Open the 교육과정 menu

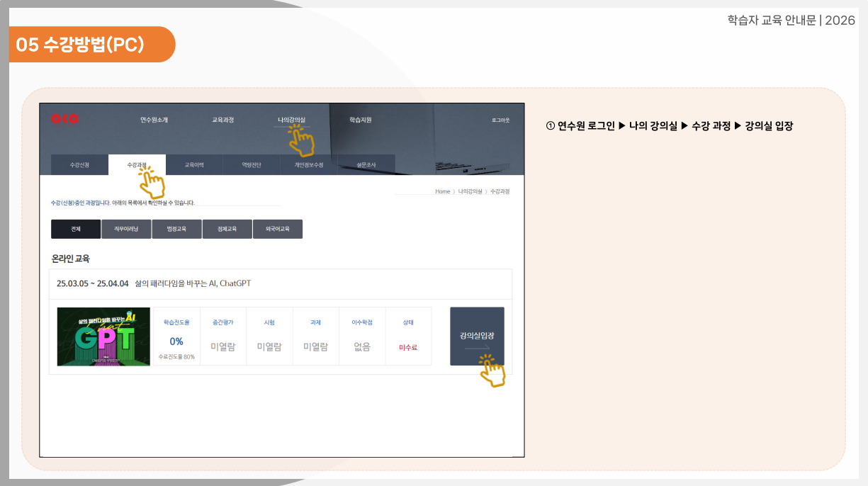tap(222, 120)
